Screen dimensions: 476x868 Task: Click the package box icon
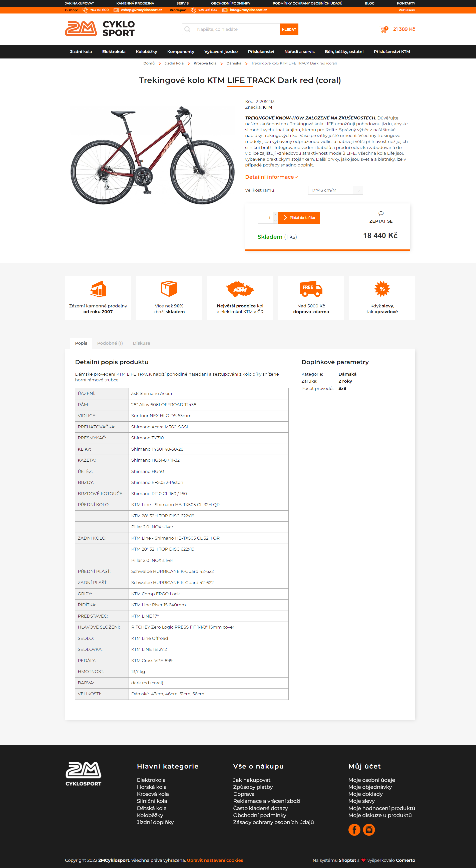pyautogui.click(x=169, y=289)
